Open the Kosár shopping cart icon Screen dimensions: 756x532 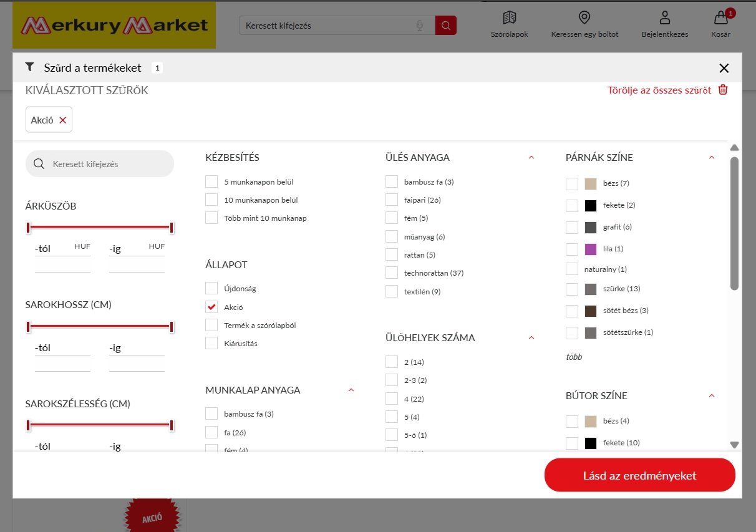(721, 17)
